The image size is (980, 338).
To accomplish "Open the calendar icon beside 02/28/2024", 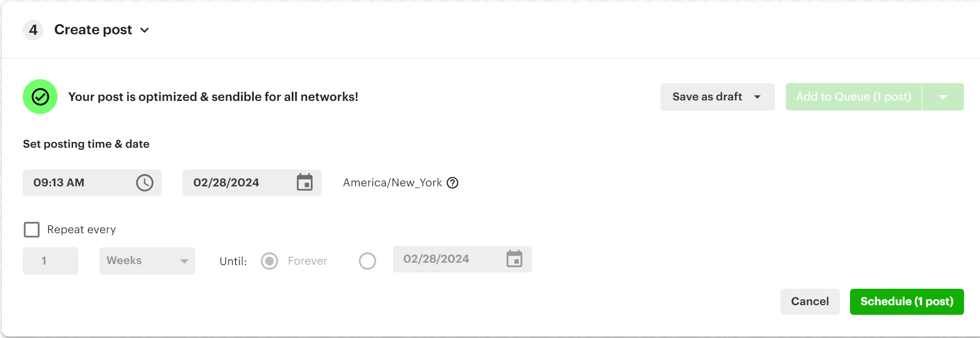I will [x=304, y=183].
